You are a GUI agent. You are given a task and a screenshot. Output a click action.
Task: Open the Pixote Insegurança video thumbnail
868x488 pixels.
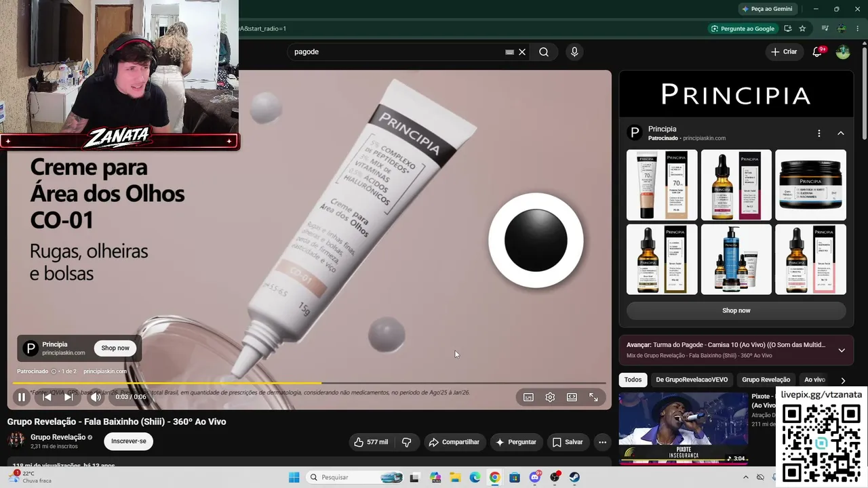pyautogui.click(x=684, y=428)
